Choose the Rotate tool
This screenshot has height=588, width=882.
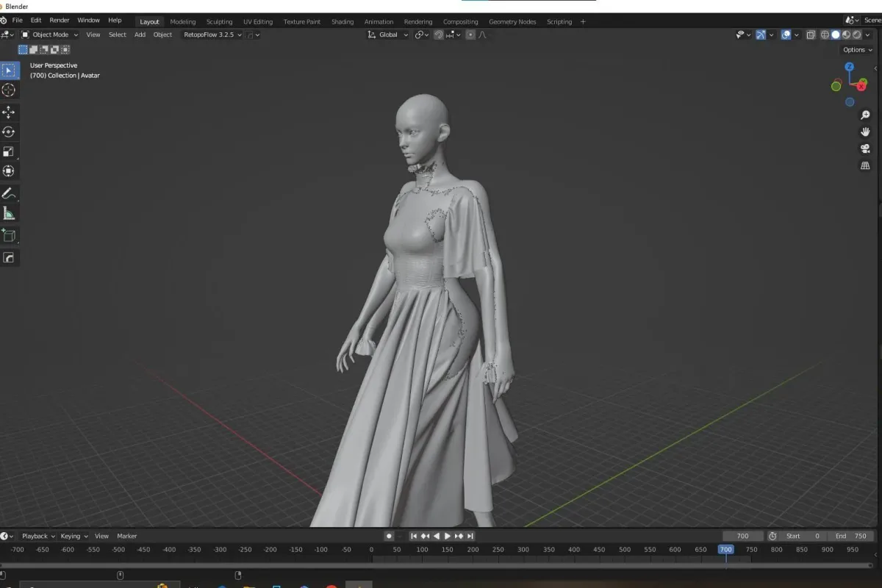coord(9,132)
